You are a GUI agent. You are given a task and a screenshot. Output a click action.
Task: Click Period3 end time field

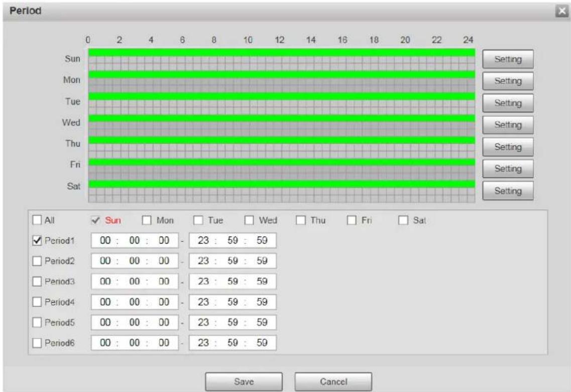click(233, 282)
